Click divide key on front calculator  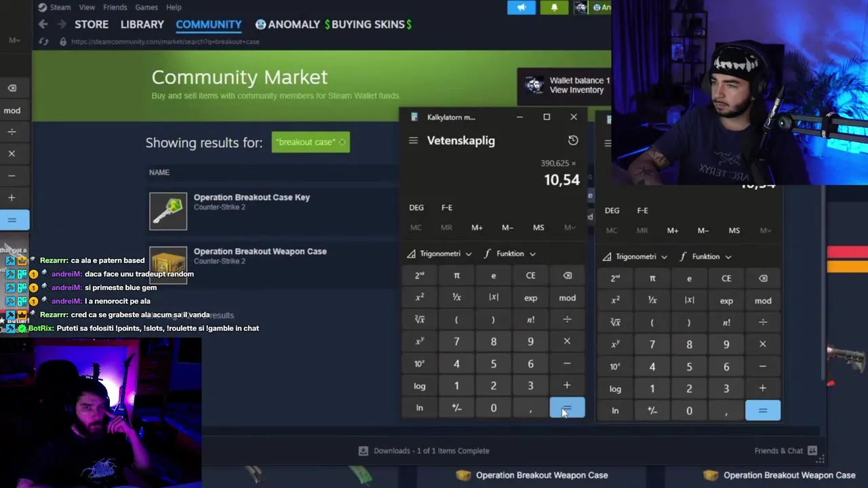pos(567,320)
